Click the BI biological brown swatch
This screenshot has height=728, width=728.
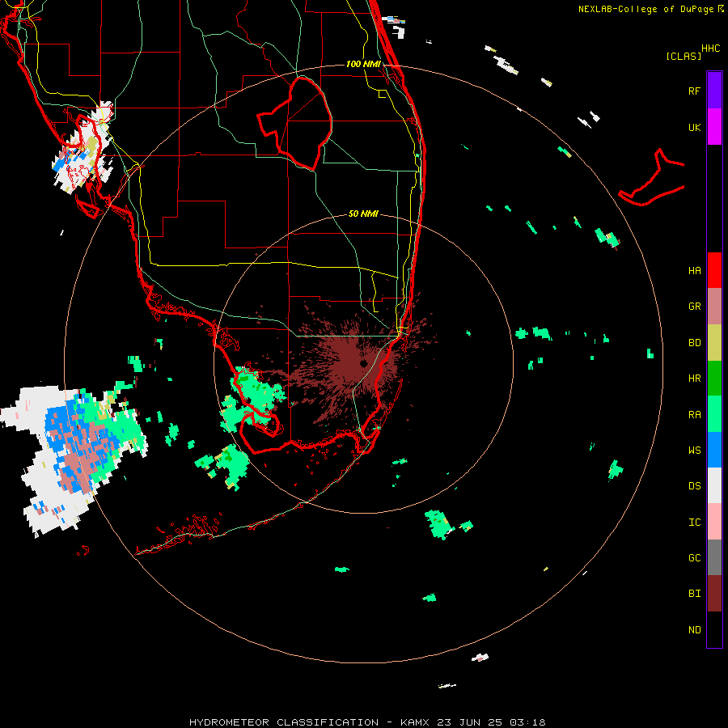point(714,594)
